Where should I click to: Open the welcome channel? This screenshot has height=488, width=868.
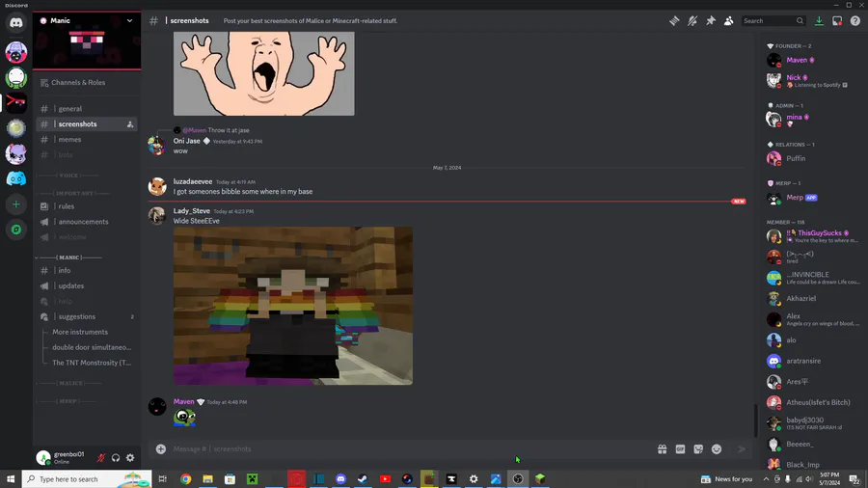(x=87, y=237)
